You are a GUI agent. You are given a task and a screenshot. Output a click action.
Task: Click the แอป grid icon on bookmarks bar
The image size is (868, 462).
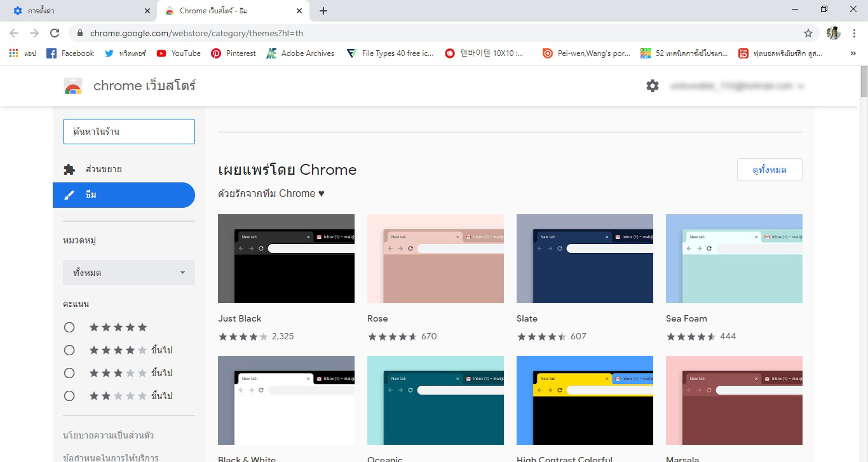point(13,53)
